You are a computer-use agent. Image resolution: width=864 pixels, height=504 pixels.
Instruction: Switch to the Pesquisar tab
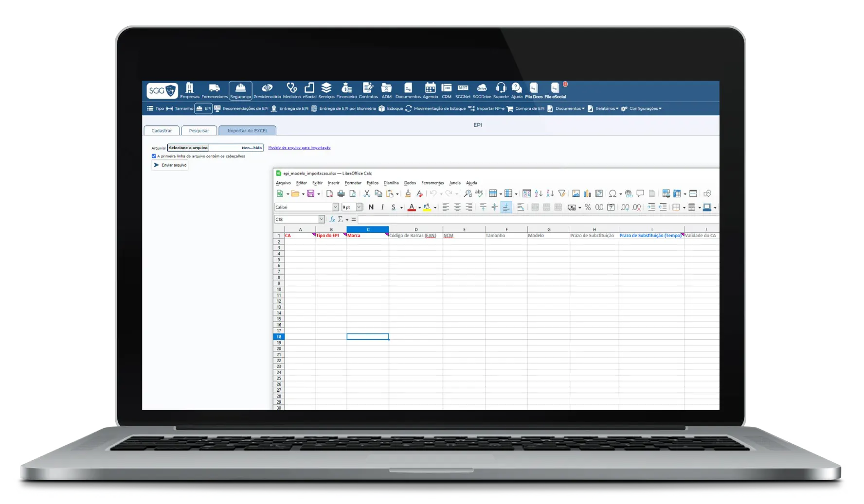pyautogui.click(x=199, y=130)
